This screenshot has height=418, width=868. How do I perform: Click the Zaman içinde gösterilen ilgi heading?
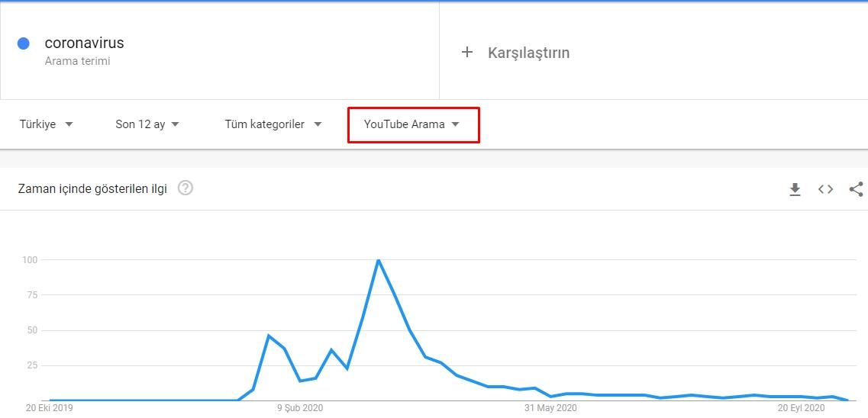pos(92,189)
